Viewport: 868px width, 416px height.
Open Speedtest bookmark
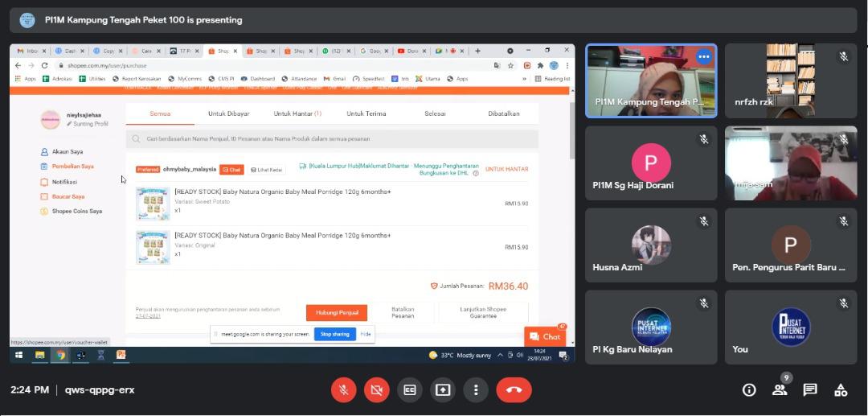pos(369,79)
